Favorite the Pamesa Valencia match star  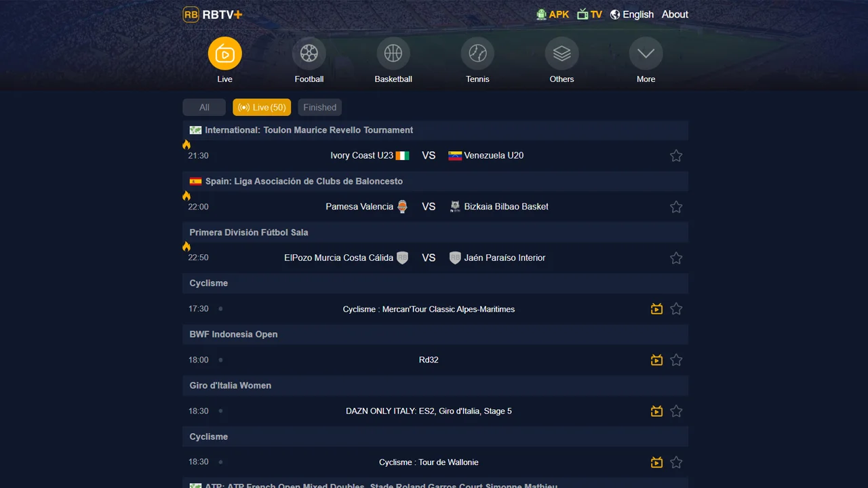pos(676,207)
